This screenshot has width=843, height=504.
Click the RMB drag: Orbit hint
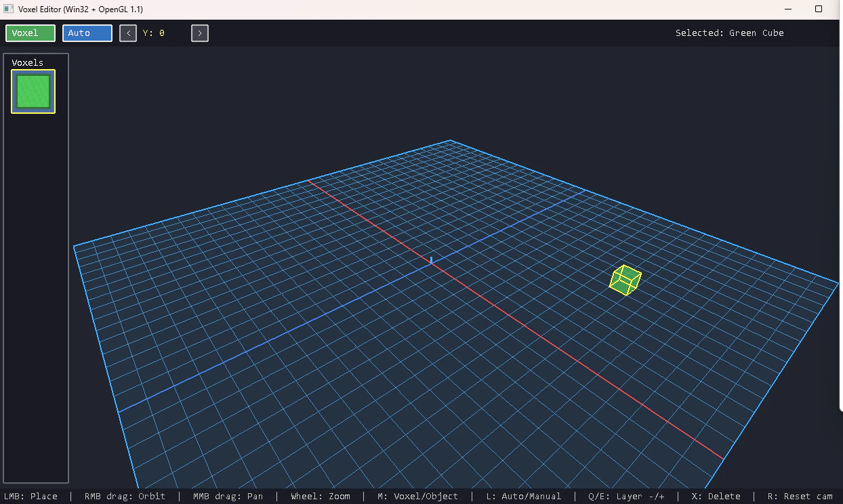click(x=125, y=497)
